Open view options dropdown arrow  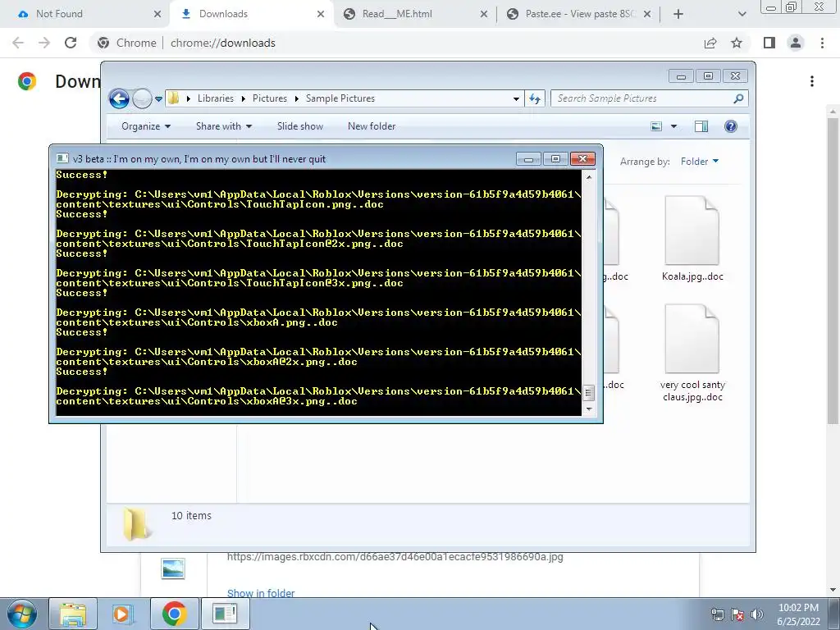pyautogui.click(x=674, y=126)
